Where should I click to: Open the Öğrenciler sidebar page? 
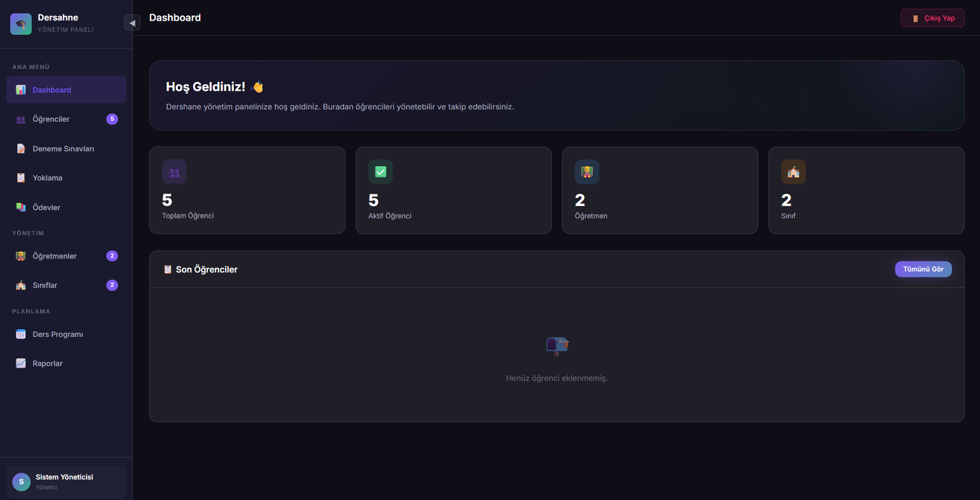(x=51, y=119)
